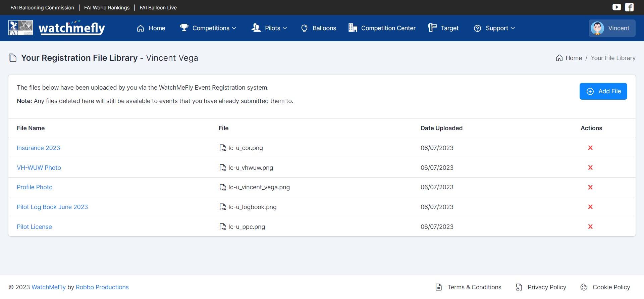Open Competition Center from navbar
This screenshot has width=644, height=299.
pyautogui.click(x=382, y=28)
